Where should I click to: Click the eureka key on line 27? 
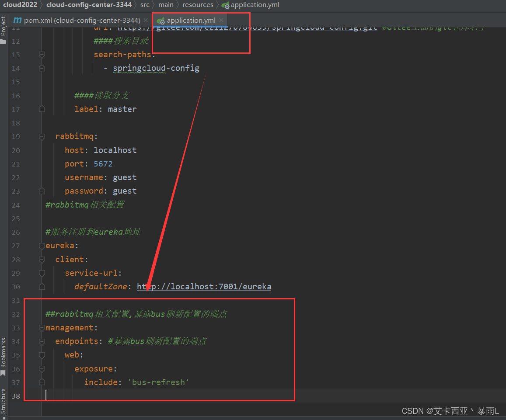60,246
